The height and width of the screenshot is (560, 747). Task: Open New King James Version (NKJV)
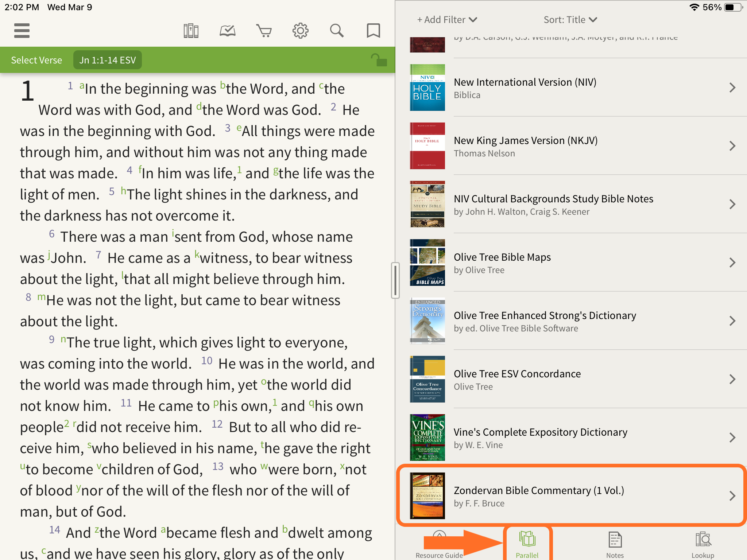point(571,146)
